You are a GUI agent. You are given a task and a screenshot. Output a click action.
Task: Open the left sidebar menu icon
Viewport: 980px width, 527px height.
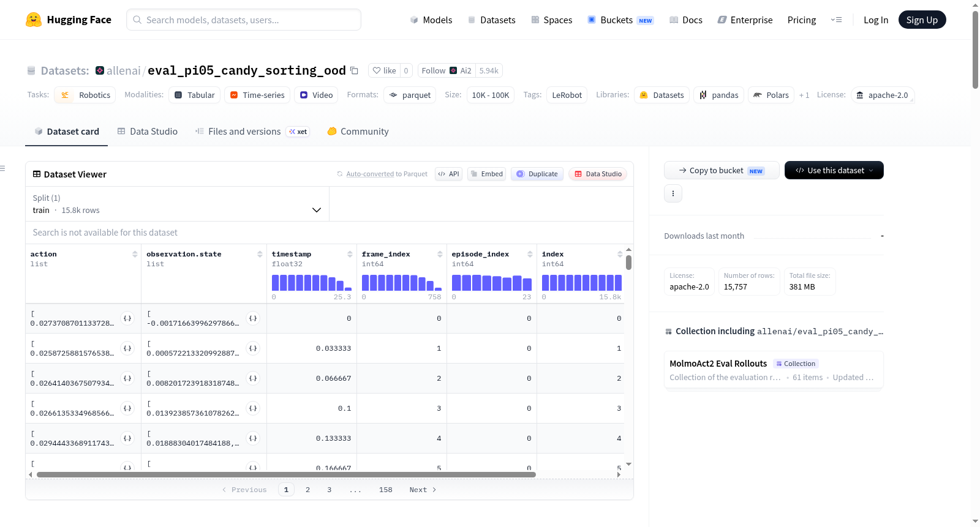pyautogui.click(x=2, y=168)
